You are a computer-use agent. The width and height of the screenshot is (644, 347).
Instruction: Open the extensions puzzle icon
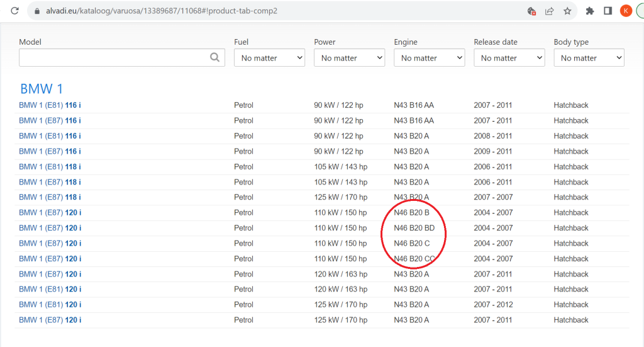click(x=590, y=11)
